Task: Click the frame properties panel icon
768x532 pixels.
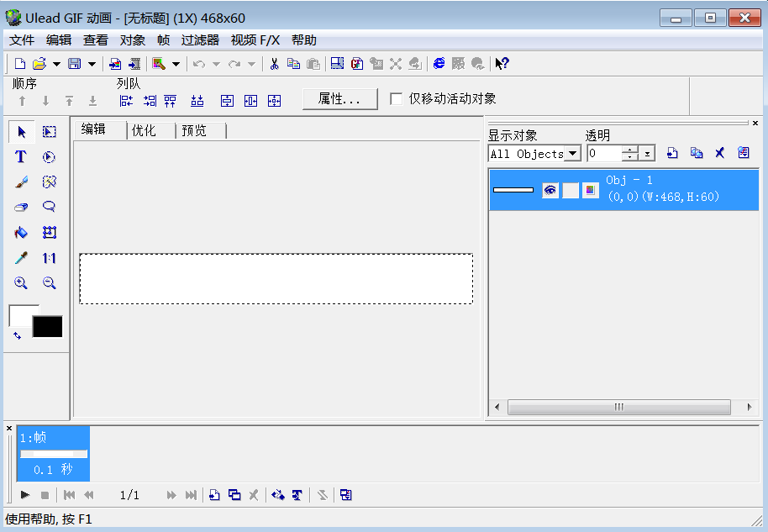Action: (x=346, y=495)
